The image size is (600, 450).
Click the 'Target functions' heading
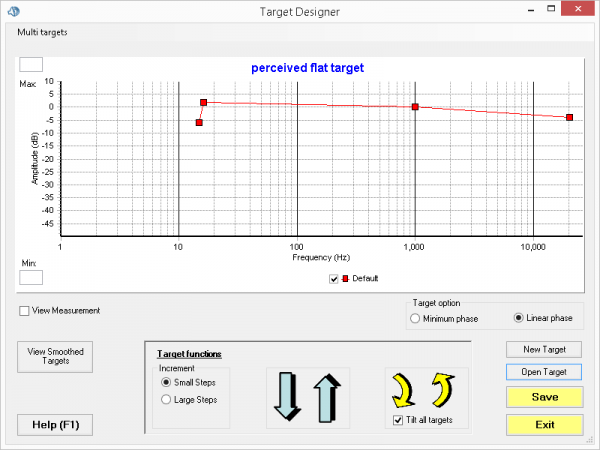pos(189,354)
